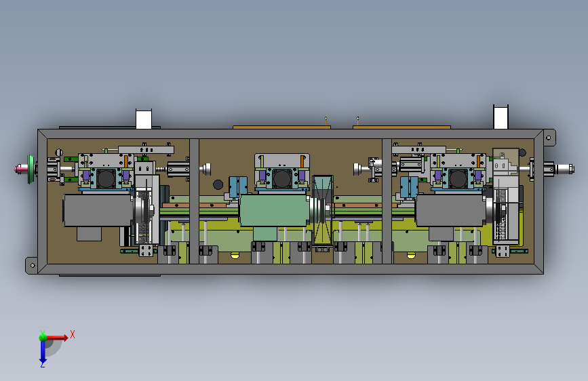The height and width of the screenshot is (381, 588).
Task: Click the blue Z axis arrow of triad
Action: click(43, 353)
